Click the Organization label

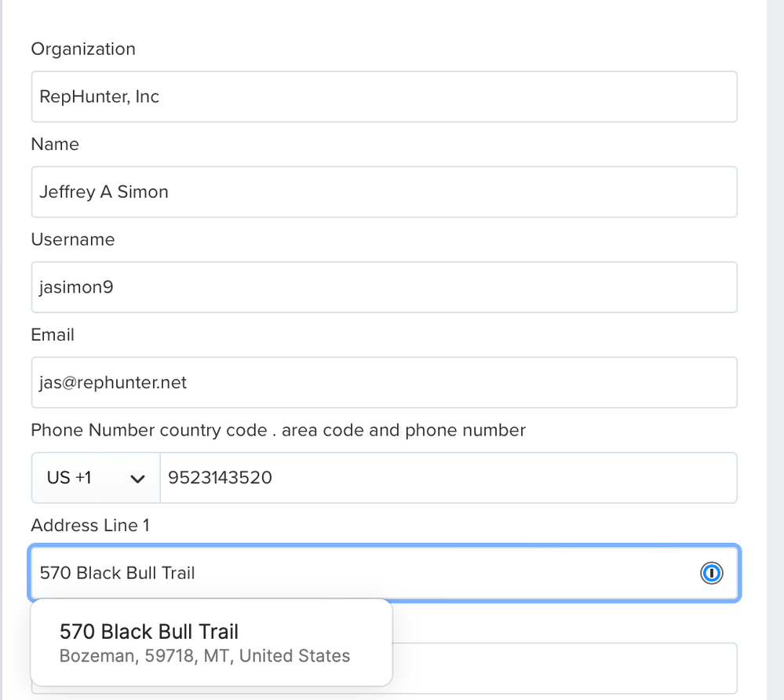[83, 49]
